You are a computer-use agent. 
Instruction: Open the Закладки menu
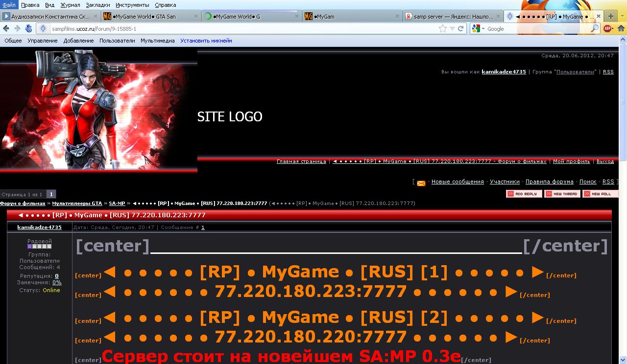tap(98, 5)
